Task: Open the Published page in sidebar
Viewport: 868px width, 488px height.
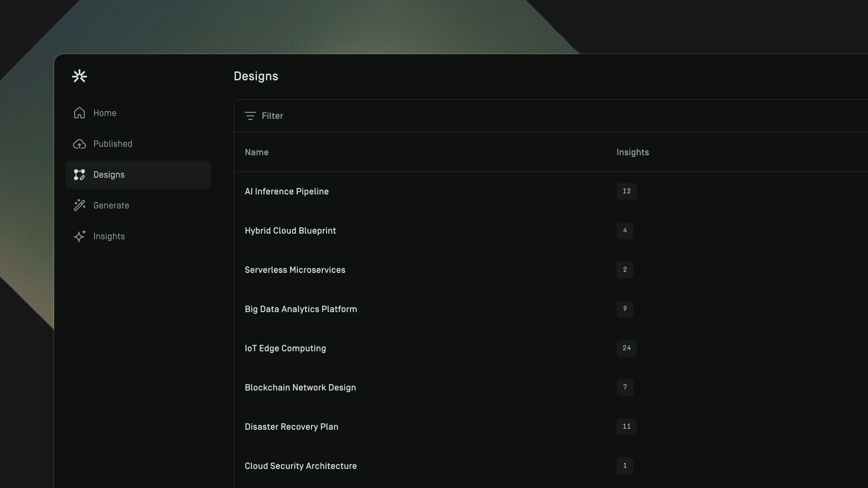Action: tap(113, 144)
